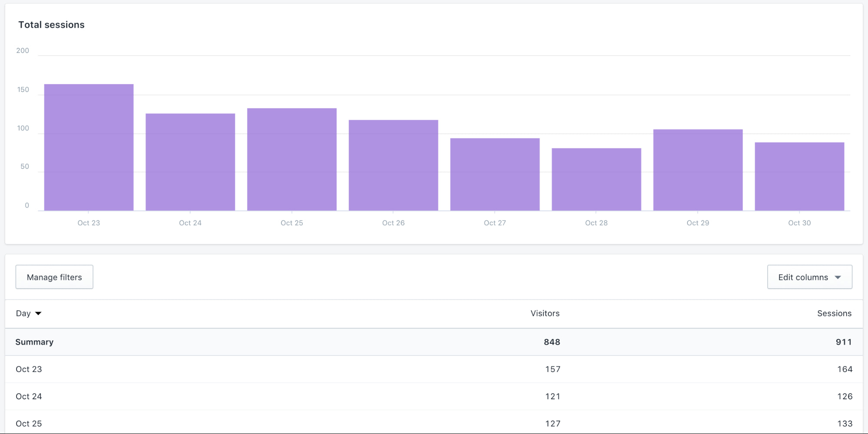Open the Manage filters button
The image size is (868, 434).
tap(54, 277)
